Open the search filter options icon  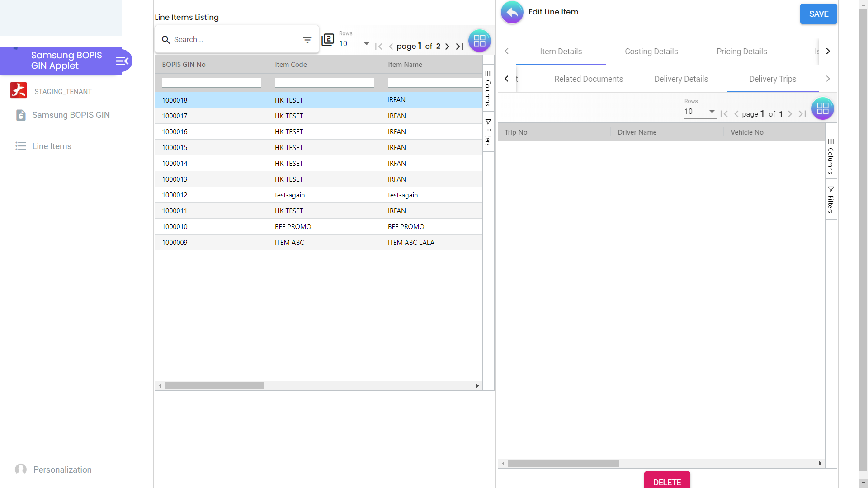click(307, 40)
